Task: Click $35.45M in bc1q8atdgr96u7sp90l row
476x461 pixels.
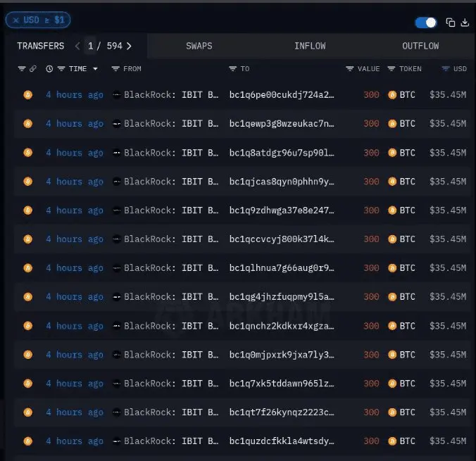Action: click(448, 153)
